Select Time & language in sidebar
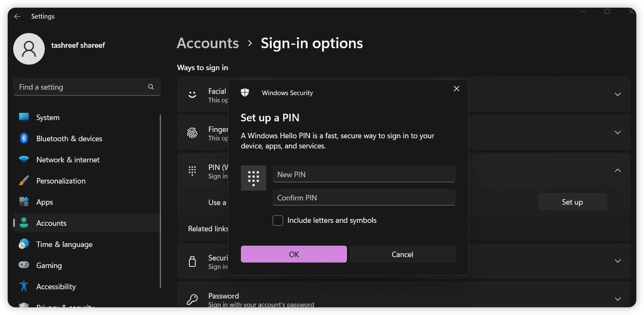Image resolution: width=644 pixels, height=315 pixels. (x=87, y=244)
